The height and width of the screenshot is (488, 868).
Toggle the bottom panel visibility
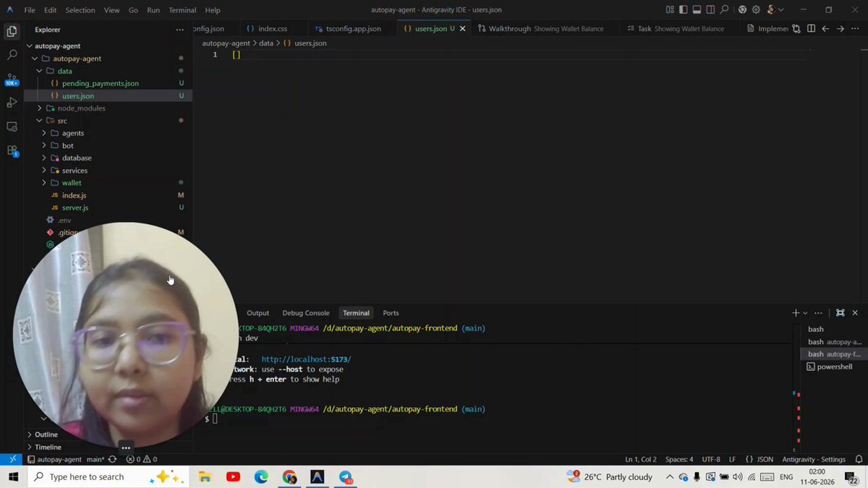pos(697,10)
